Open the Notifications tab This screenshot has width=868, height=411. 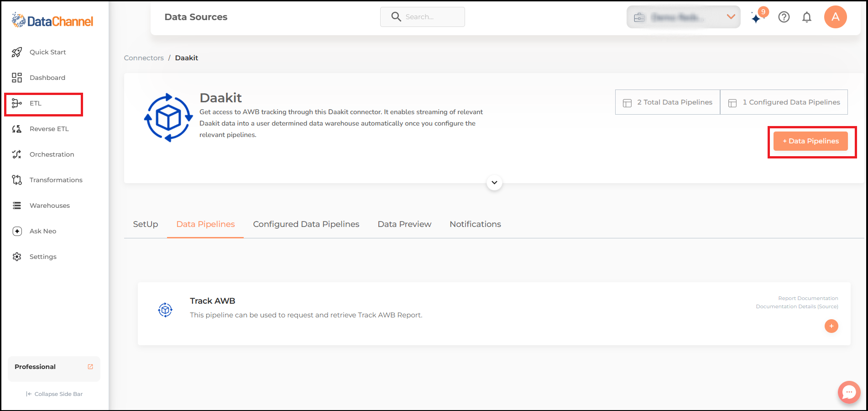click(x=475, y=224)
